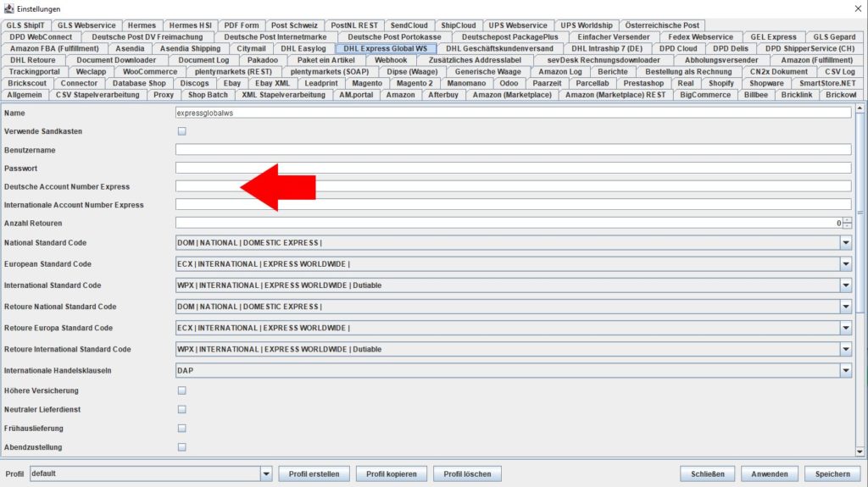This screenshot has width=868, height=487.
Task: Switch to DHL Geschäftskundenversand tab
Action: [499, 49]
